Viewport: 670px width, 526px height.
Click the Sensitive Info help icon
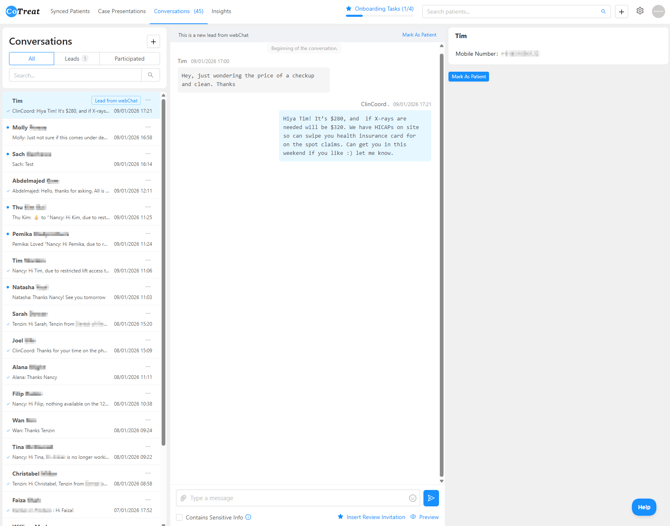pyautogui.click(x=248, y=517)
